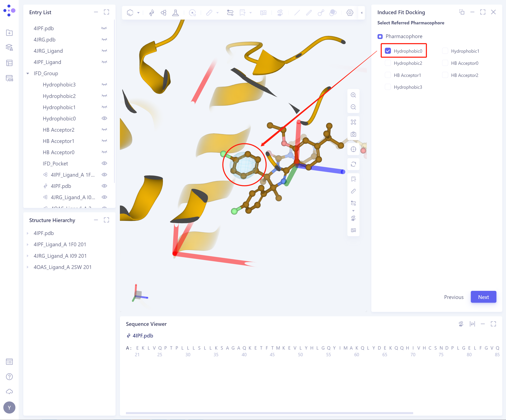
Task: Uncheck the Hydrophobic0 pharmacophore checkbox
Action: pyautogui.click(x=388, y=51)
